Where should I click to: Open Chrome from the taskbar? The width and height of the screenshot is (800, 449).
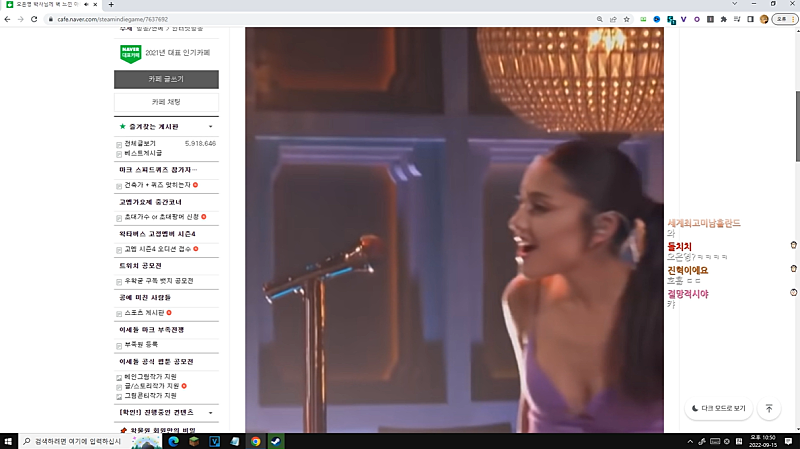[x=255, y=441]
